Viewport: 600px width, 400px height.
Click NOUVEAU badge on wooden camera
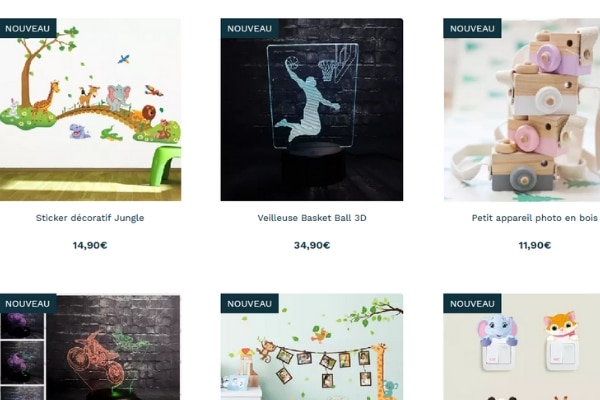click(x=472, y=28)
